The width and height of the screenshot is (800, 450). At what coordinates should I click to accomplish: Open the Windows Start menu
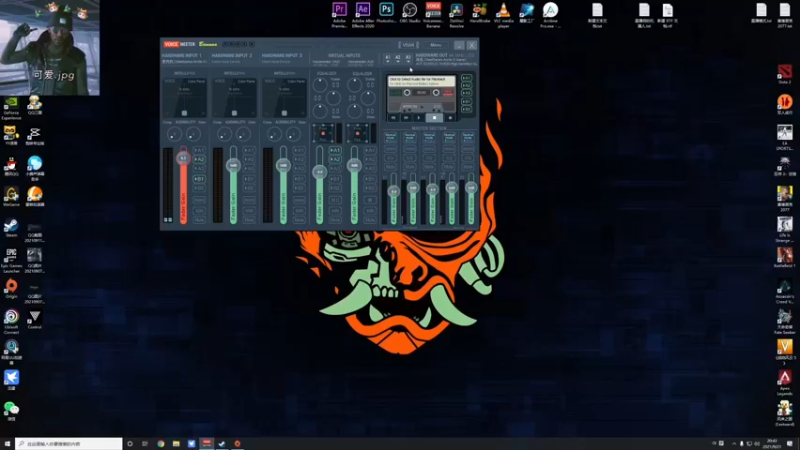pyautogui.click(x=7, y=444)
